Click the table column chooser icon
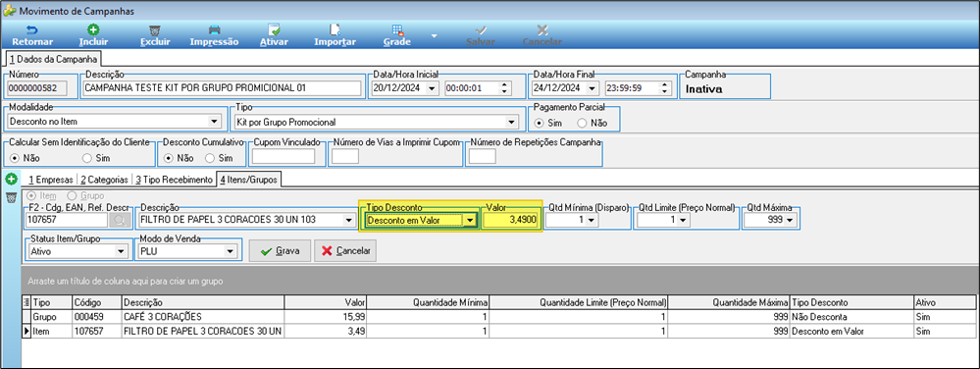 pos(26,302)
